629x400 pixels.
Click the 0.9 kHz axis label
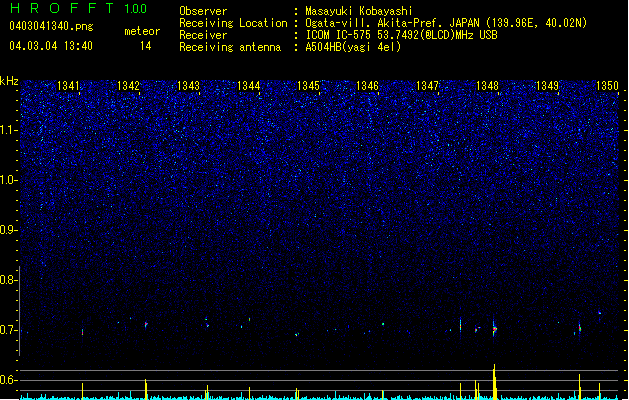9,230
